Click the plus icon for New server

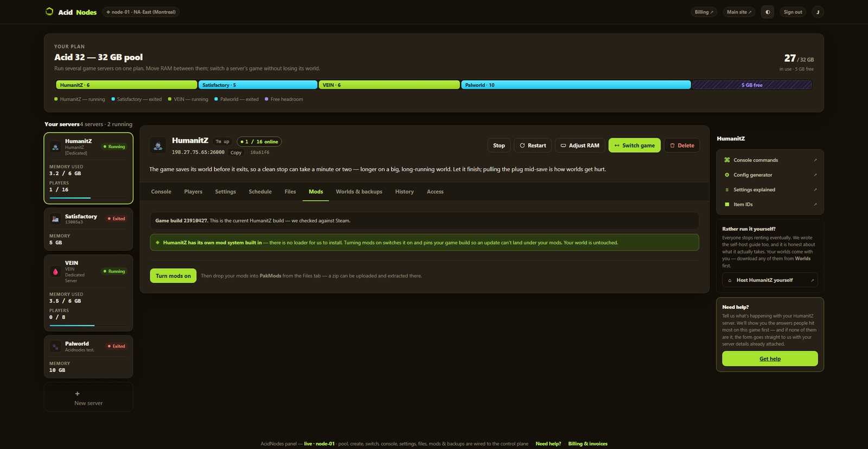77,394
